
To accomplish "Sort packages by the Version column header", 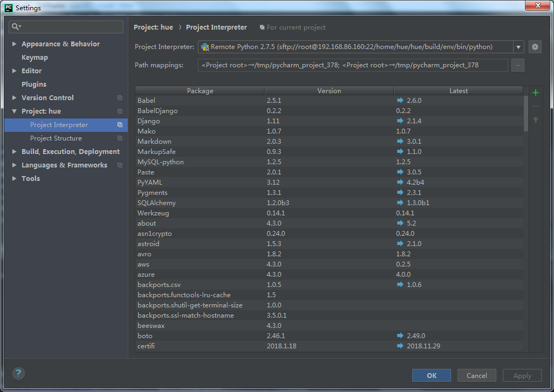I will (x=329, y=90).
